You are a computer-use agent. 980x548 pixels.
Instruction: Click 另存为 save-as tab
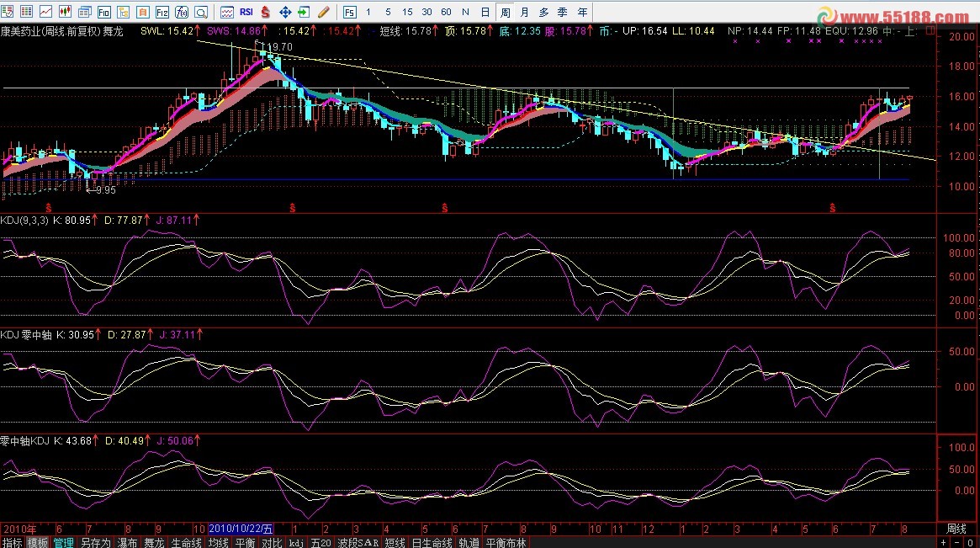pos(96,542)
